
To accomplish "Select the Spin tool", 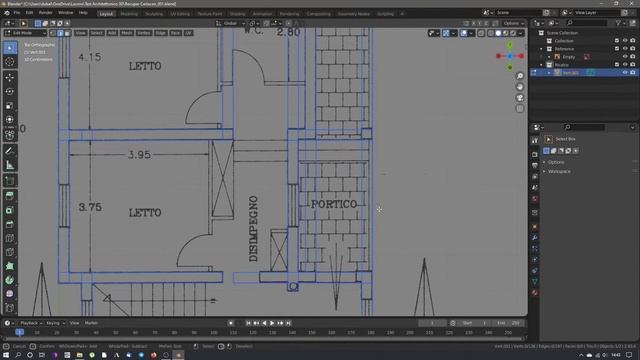I will pos(10,280).
